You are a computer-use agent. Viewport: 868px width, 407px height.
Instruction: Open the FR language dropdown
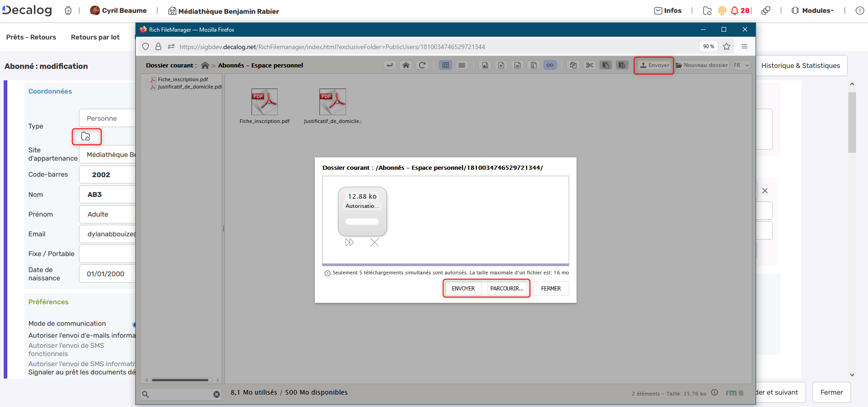tap(741, 65)
